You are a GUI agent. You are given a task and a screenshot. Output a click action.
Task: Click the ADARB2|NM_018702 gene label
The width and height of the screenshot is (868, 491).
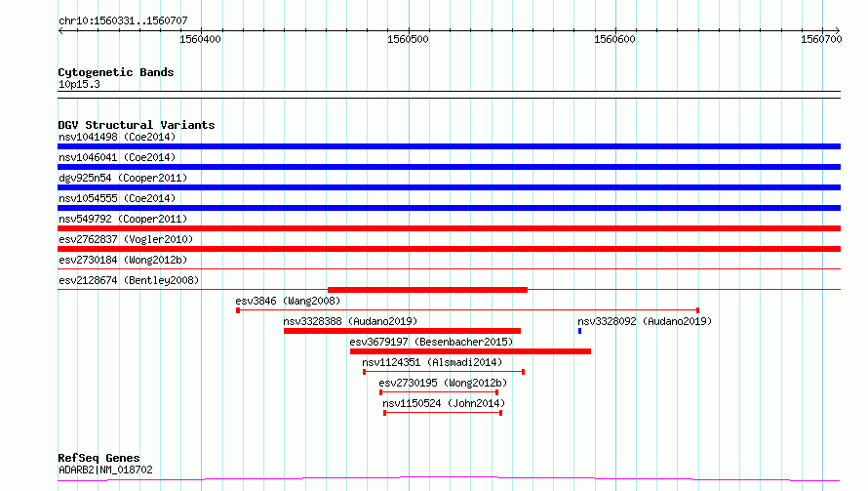(105, 470)
